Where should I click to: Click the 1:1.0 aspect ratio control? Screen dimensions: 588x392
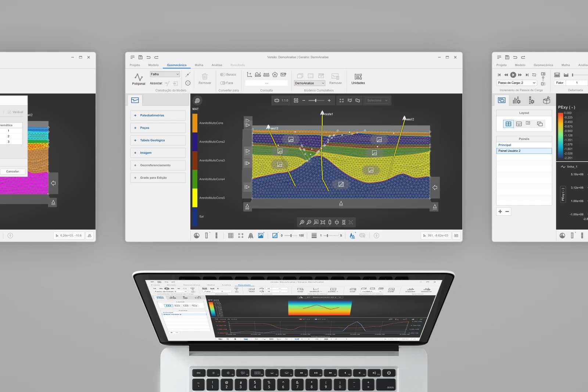[282, 100]
